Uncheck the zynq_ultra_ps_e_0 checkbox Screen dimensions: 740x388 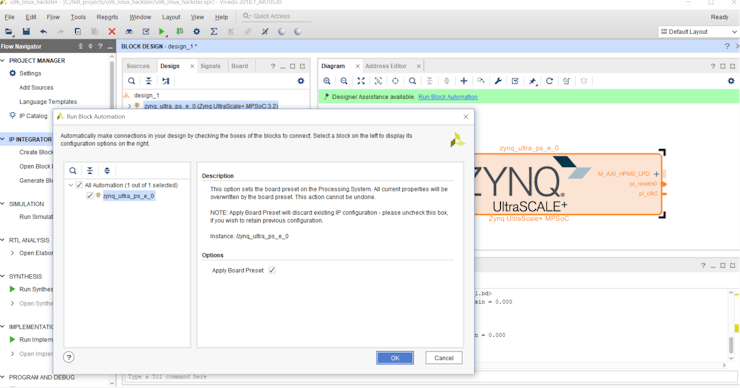coord(90,195)
